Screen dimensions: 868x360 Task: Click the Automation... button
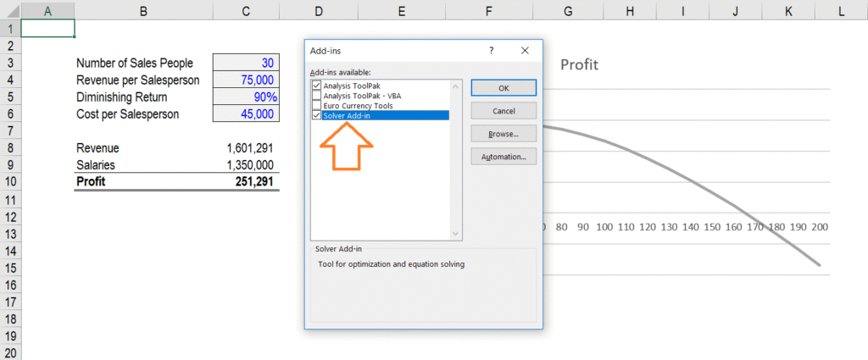504,157
